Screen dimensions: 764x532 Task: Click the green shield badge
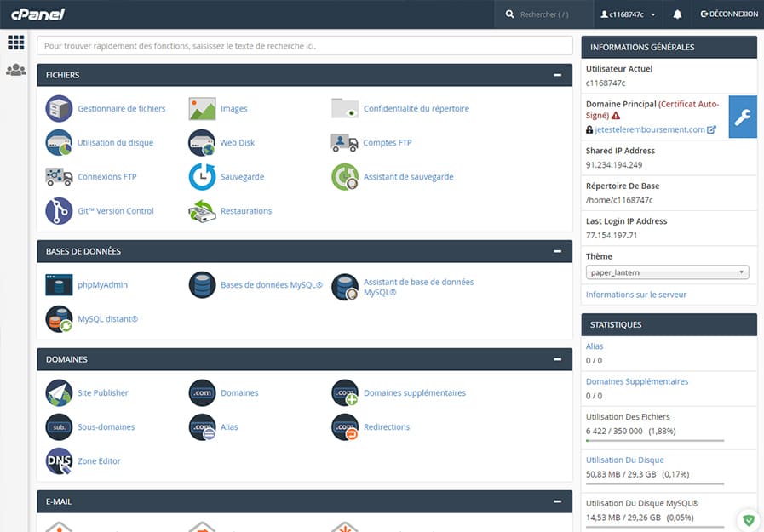coord(749,520)
